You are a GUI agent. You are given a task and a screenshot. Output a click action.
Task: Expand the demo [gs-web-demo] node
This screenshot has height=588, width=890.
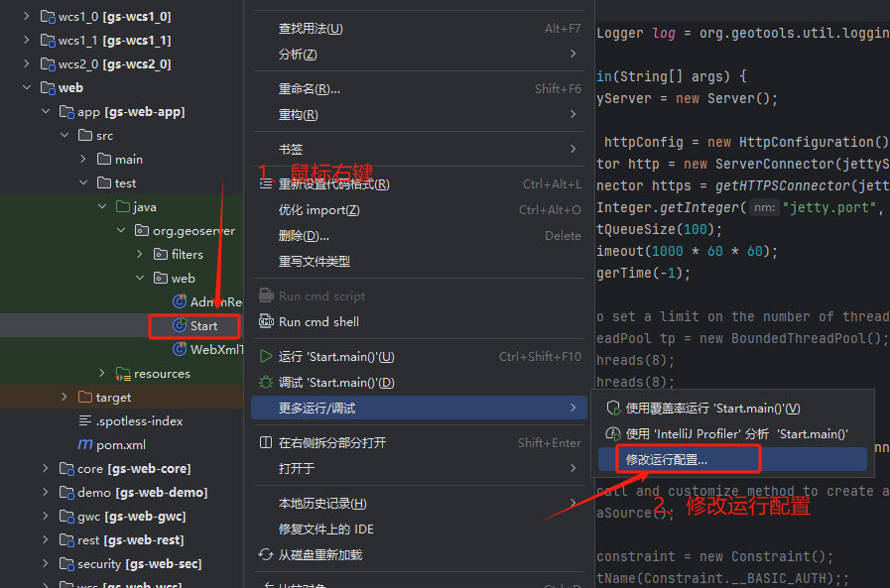[46, 492]
